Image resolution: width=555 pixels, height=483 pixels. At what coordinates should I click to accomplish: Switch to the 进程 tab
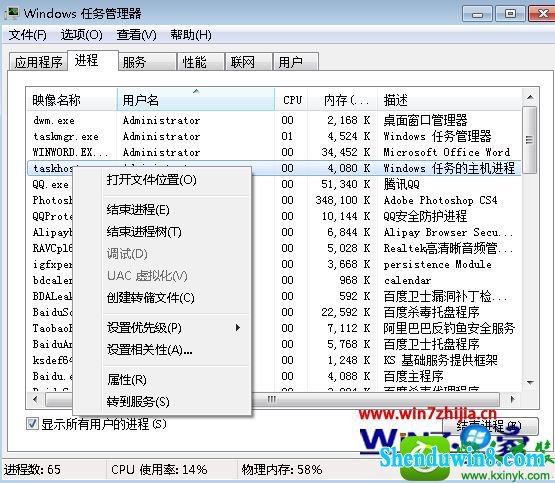93,61
